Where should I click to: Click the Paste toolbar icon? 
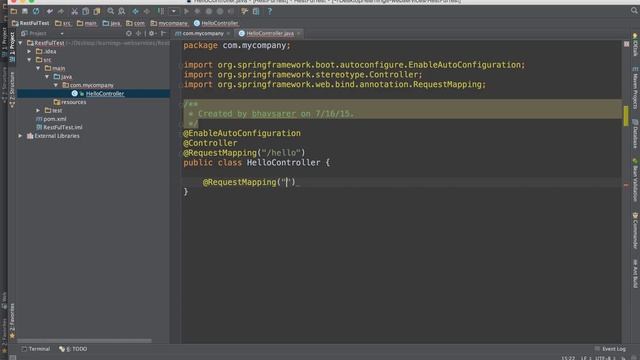pos(97,11)
